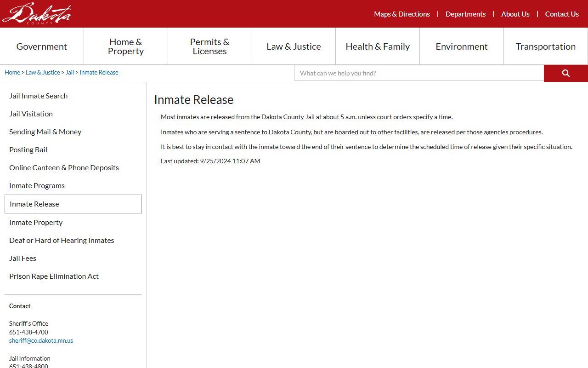The height and width of the screenshot is (368, 588).
Task: Go to About Us page
Action: point(515,14)
